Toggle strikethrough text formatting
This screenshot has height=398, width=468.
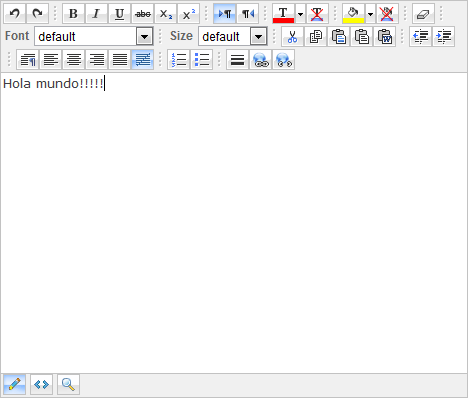(143, 13)
